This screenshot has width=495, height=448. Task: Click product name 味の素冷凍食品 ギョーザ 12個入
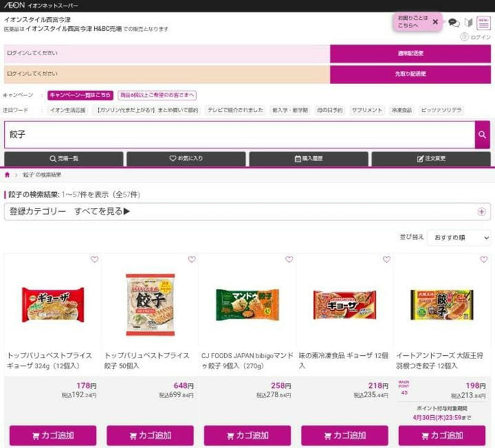[x=343, y=361]
